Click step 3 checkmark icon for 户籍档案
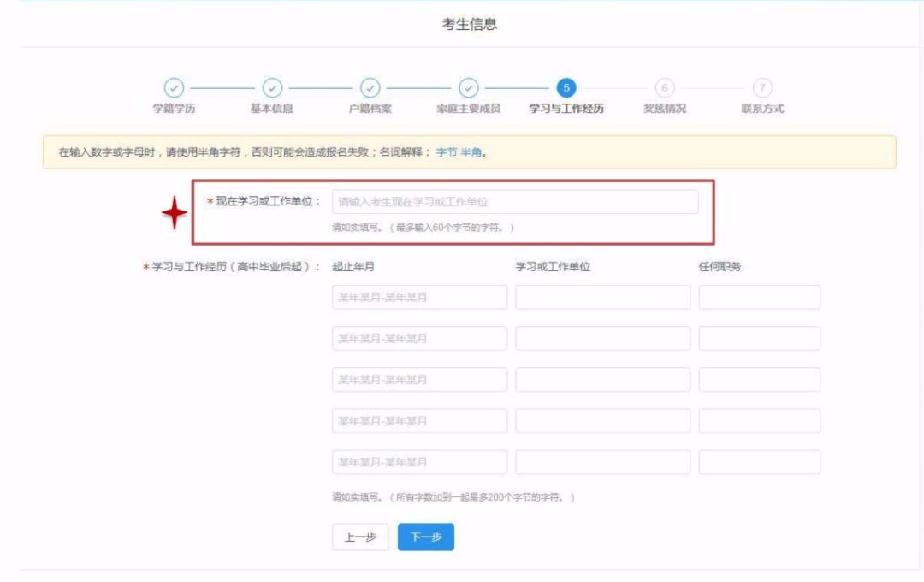924x582 pixels. tap(370, 87)
